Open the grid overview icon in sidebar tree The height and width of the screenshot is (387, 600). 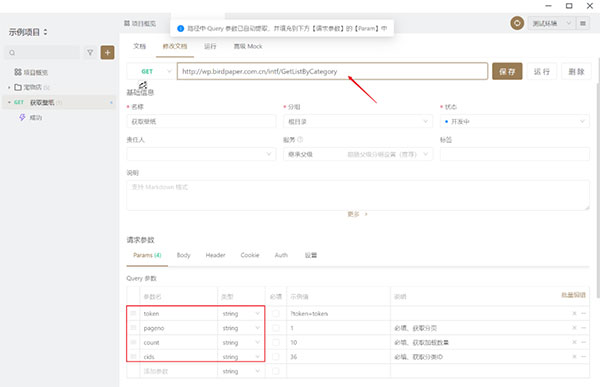click(18, 72)
